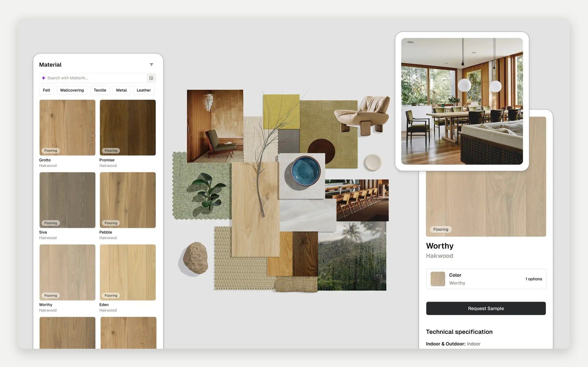Select the beige lounge chair on moodboard
This screenshot has height=367, width=588.
(362, 115)
